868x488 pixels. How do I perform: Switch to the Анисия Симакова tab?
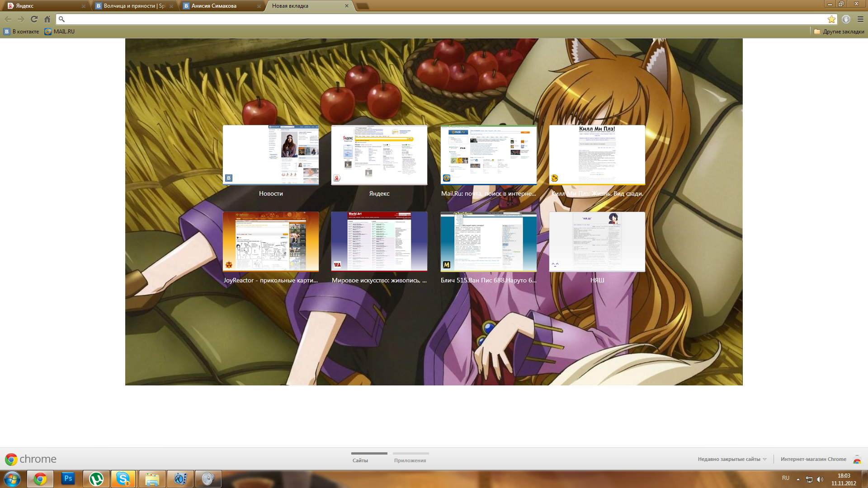(x=221, y=6)
